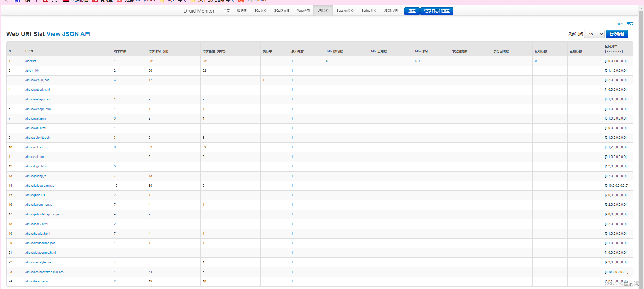The height and width of the screenshot is (289, 644).
Task: Open the /druid/submitLogin link
Action: coord(38,138)
